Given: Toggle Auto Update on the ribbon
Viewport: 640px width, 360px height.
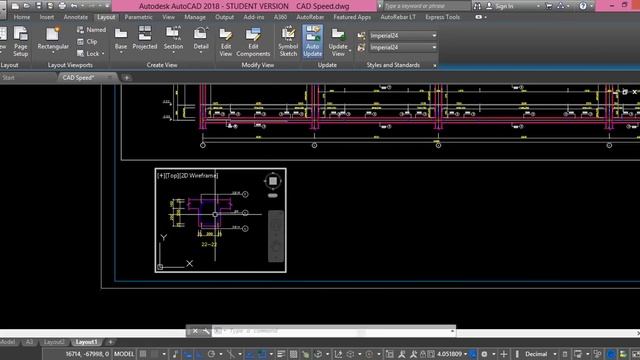Looking at the screenshot, I should tap(313, 41).
